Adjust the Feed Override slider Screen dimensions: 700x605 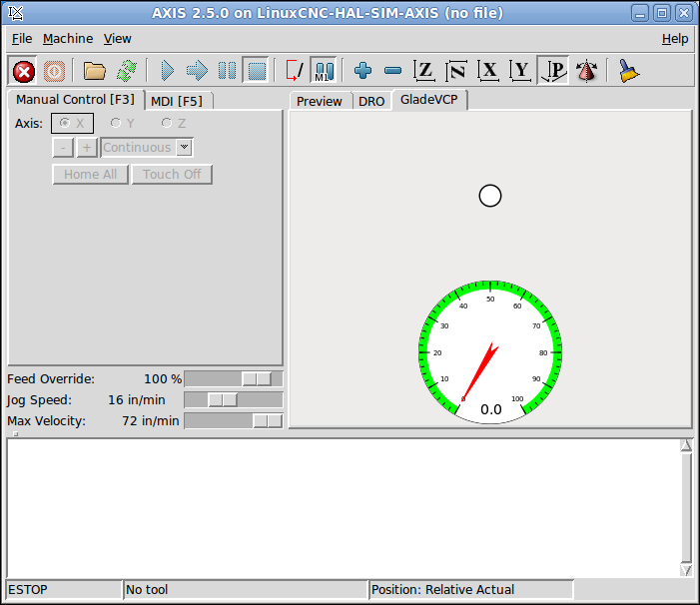(234, 379)
